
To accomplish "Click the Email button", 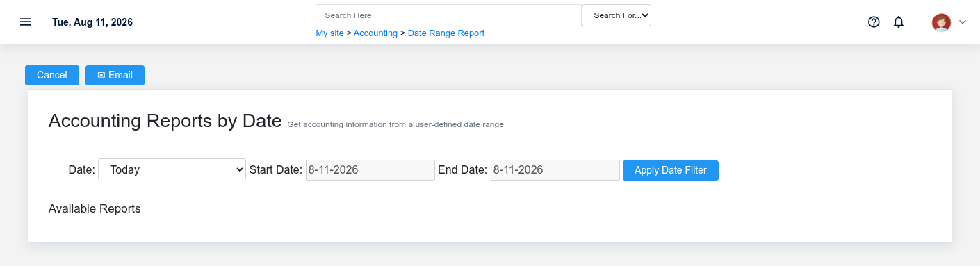I will 115,75.
